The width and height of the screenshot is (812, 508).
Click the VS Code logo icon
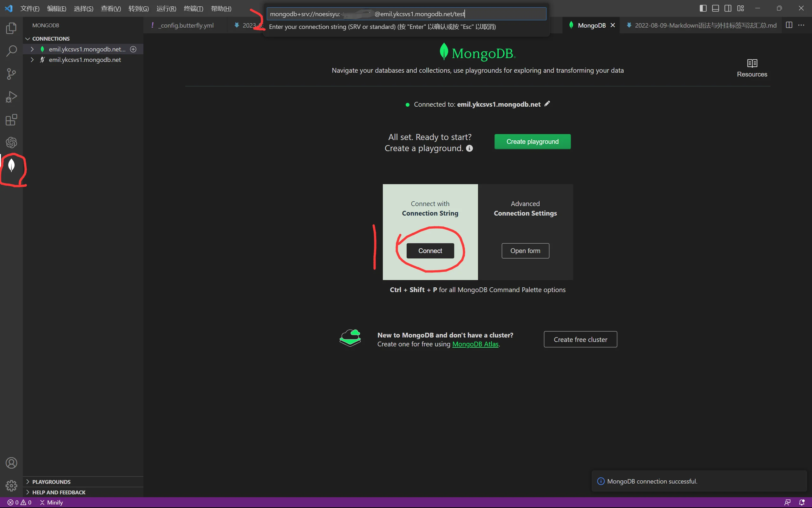(9, 8)
